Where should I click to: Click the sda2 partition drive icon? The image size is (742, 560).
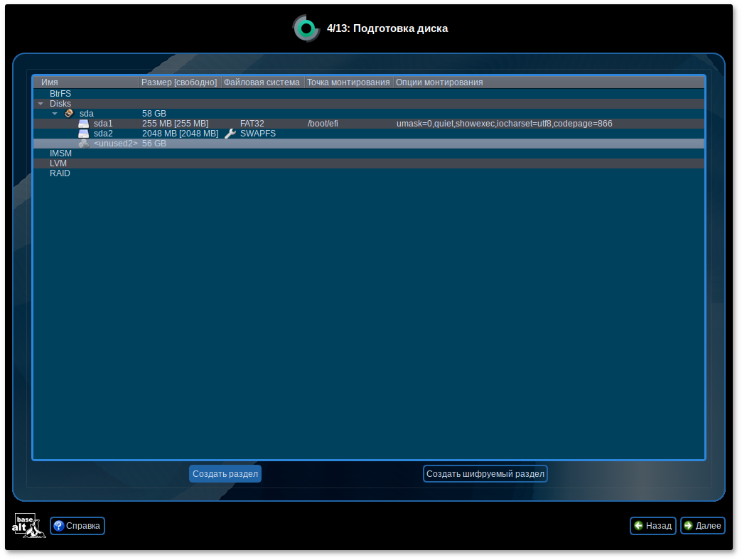pos(84,134)
